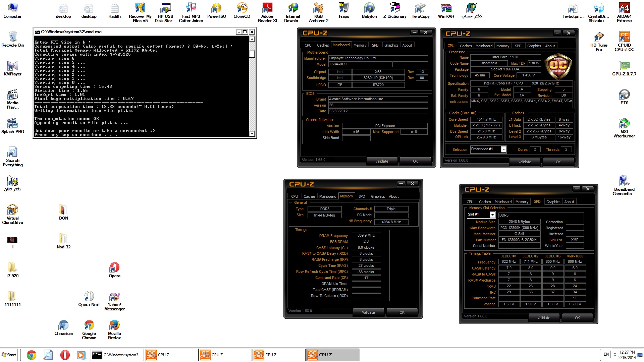
Task: Open Google Chrome desktop shortcut
Action: (x=89, y=330)
